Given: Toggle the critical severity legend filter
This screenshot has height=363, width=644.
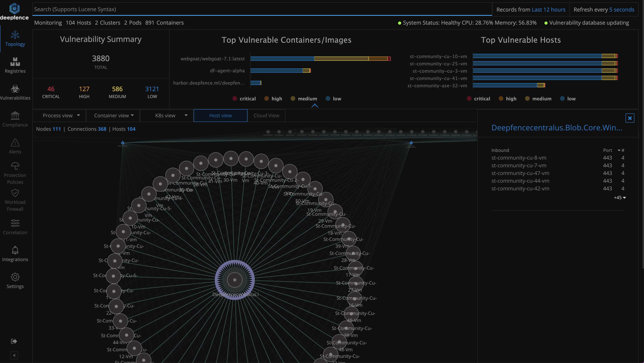Looking at the screenshot, I should coord(244,98).
